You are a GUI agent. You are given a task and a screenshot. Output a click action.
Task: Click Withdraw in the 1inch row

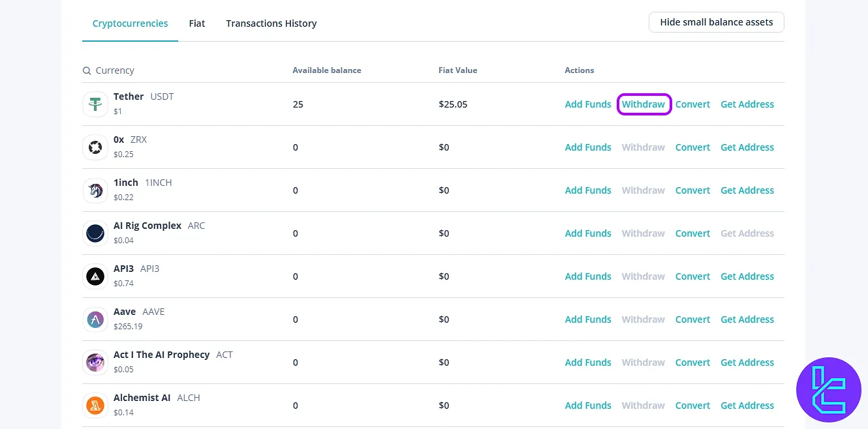[x=643, y=190]
